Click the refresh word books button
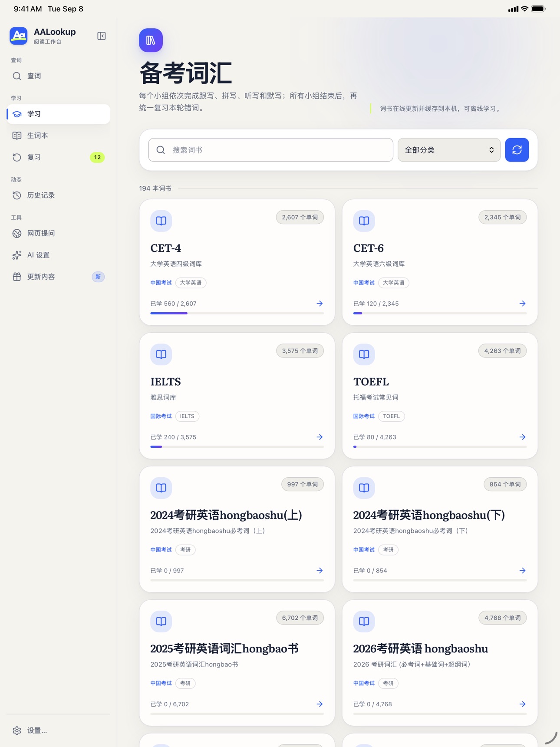Viewport: 560px width, 747px height. pyautogui.click(x=517, y=150)
